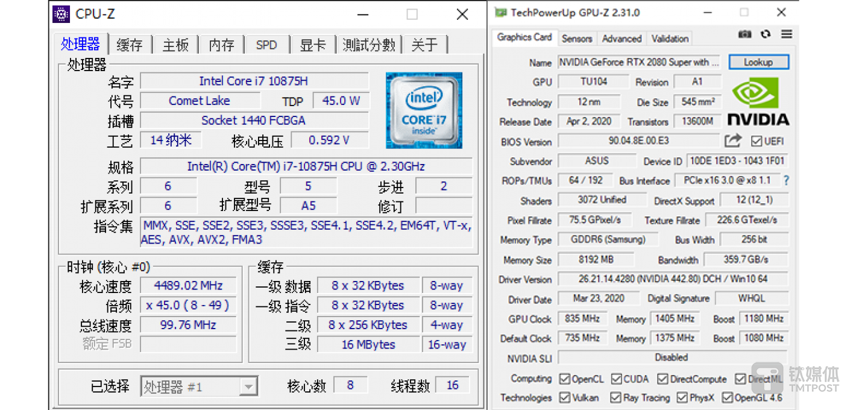Screen dimensions: 868x410
Task: Switch to the 主板 tab in CPU-Z
Action: (175, 45)
